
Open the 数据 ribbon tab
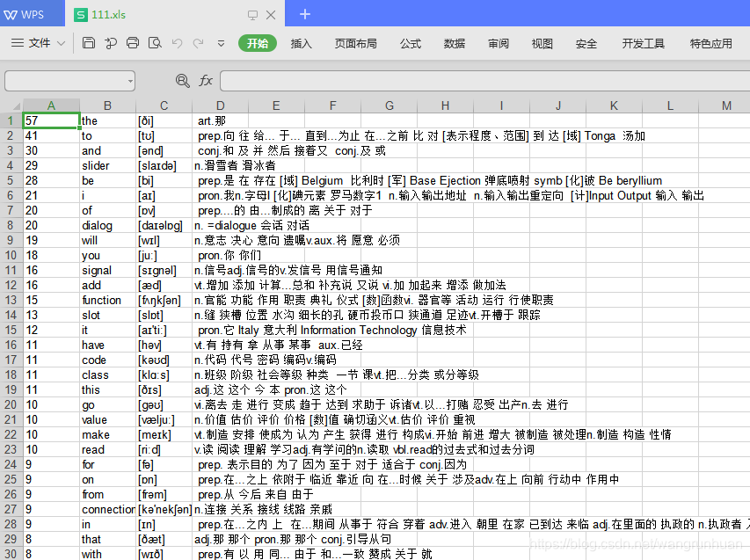(x=455, y=44)
